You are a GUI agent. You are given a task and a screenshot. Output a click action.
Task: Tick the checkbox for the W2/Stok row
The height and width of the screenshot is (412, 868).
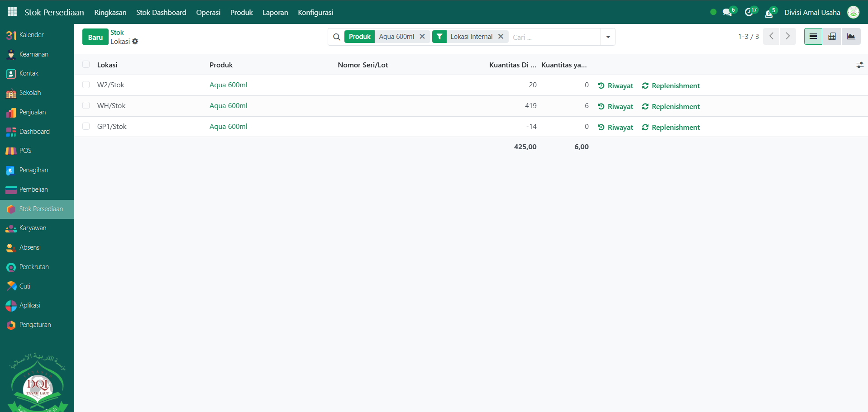pos(86,85)
